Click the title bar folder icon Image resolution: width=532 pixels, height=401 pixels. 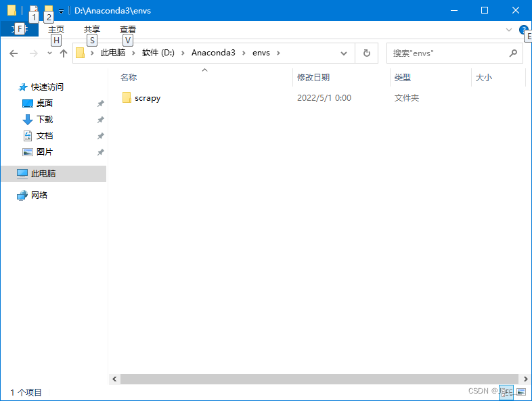tap(12, 10)
